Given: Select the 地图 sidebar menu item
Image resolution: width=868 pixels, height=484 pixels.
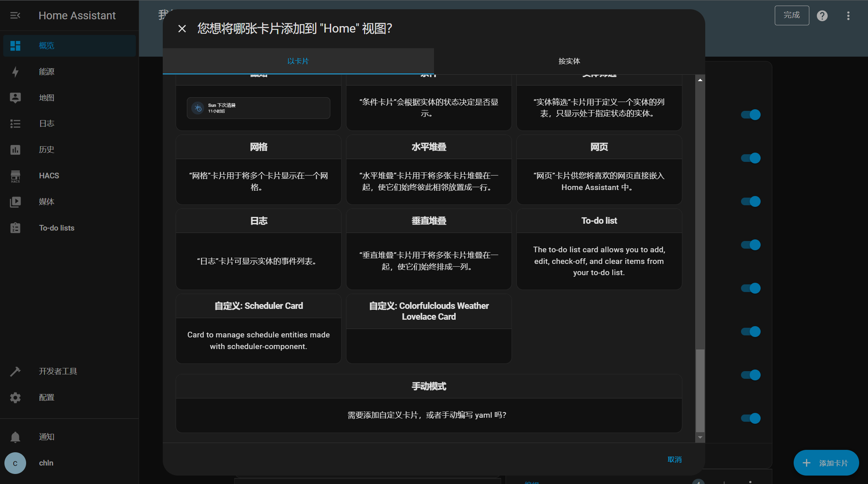Looking at the screenshot, I should point(70,98).
